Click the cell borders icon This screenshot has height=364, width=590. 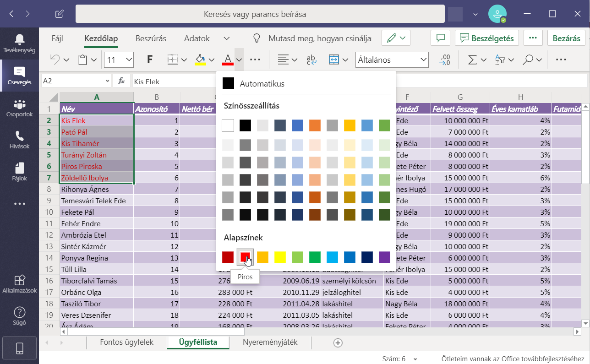pos(172,60)
